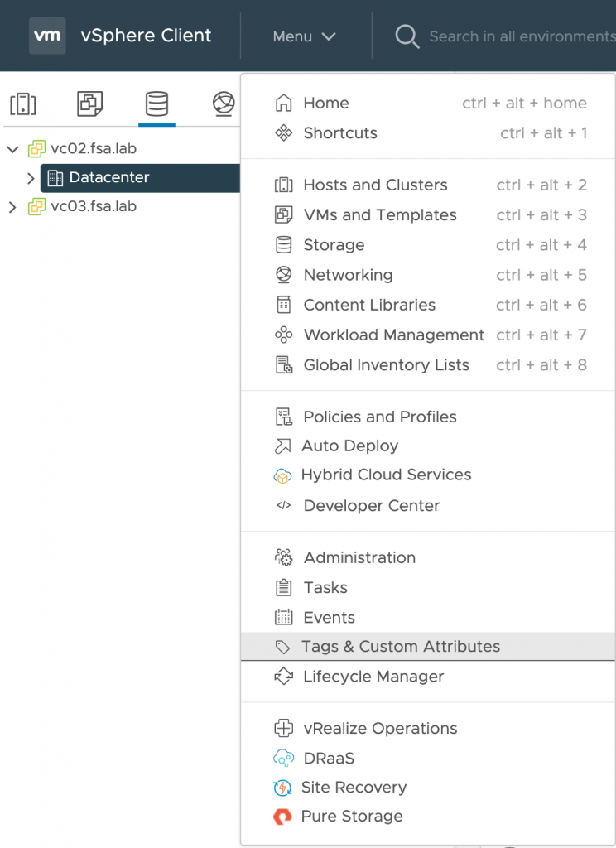This screenshot has width=616, height=848.
Task: Click the search magnifier icon
Action: pos(407,36)
